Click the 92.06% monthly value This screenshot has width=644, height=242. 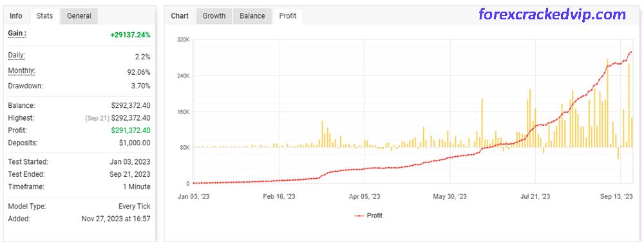click(139, 72)
